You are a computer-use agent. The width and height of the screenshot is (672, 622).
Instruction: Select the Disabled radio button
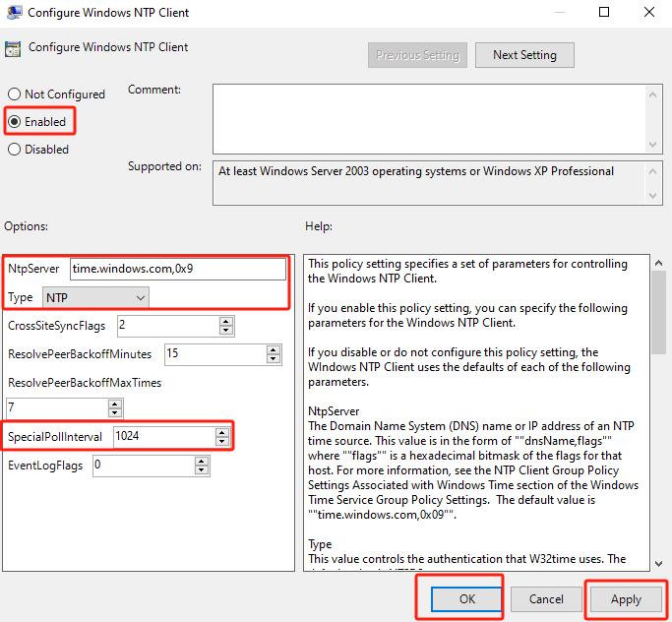[14, 150]
